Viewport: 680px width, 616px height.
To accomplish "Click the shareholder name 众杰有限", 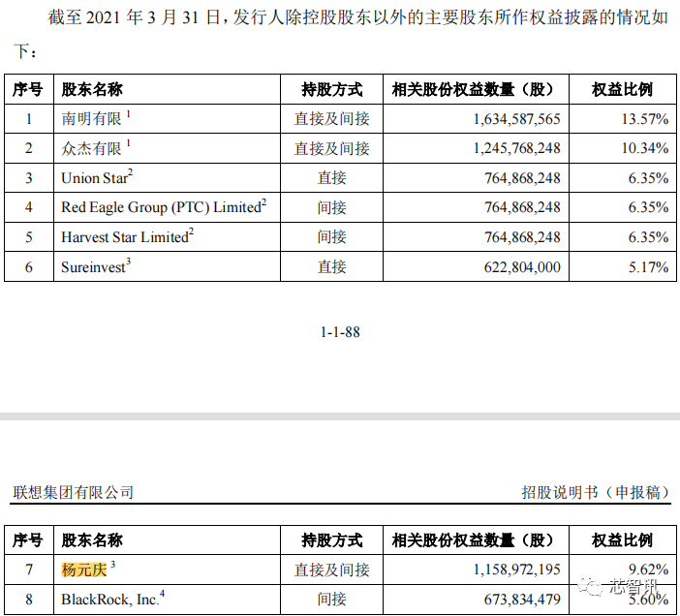I will click(x=91, y=148).
